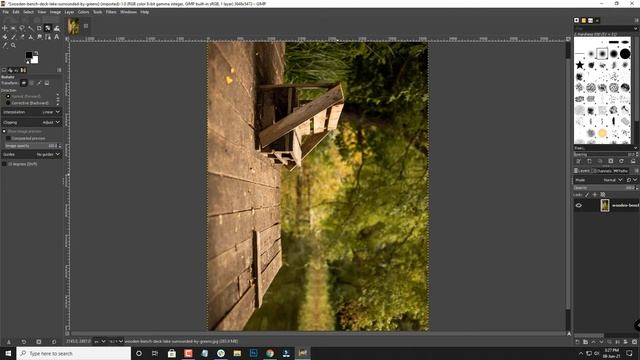Swap foreground and background colors
Viewport: 640px width, 360px height.
point(36,53)
